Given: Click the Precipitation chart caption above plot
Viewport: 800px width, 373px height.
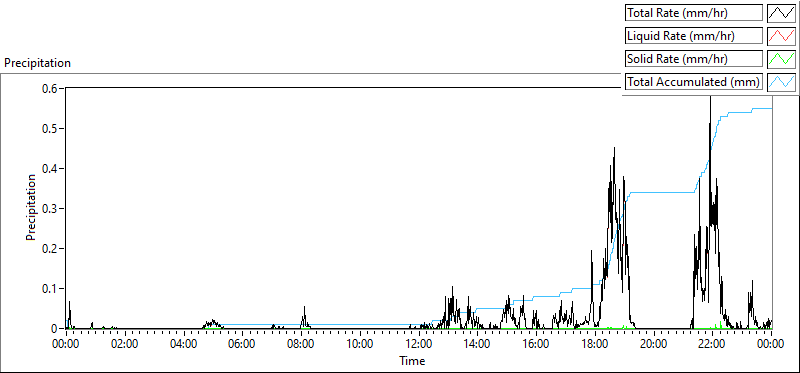Looking at the screenshot, I should [x=37, y=63].
